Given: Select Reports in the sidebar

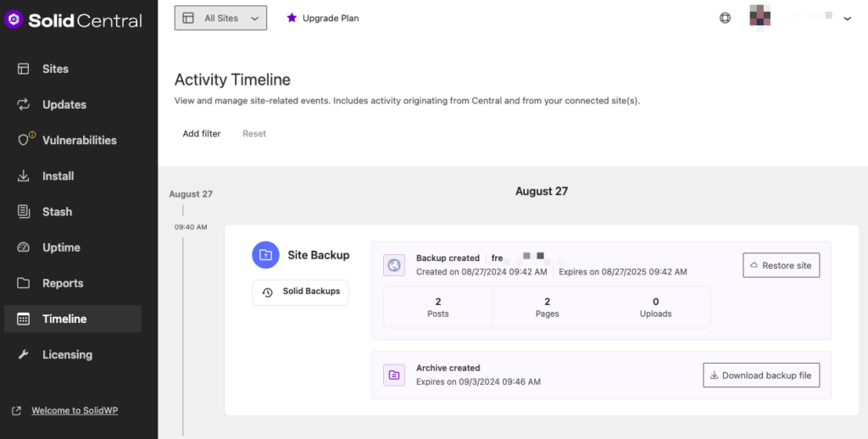Looking at the screenshot, I should 63,283.
